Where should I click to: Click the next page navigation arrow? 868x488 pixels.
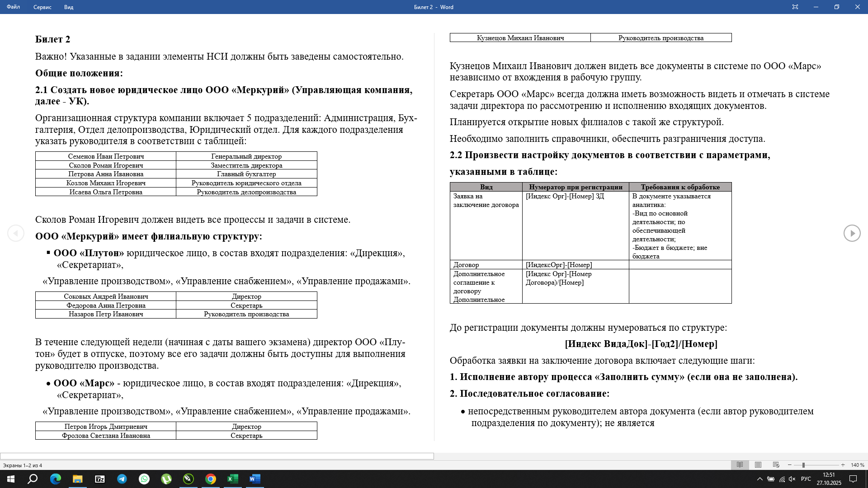click(x=852, y=233)
